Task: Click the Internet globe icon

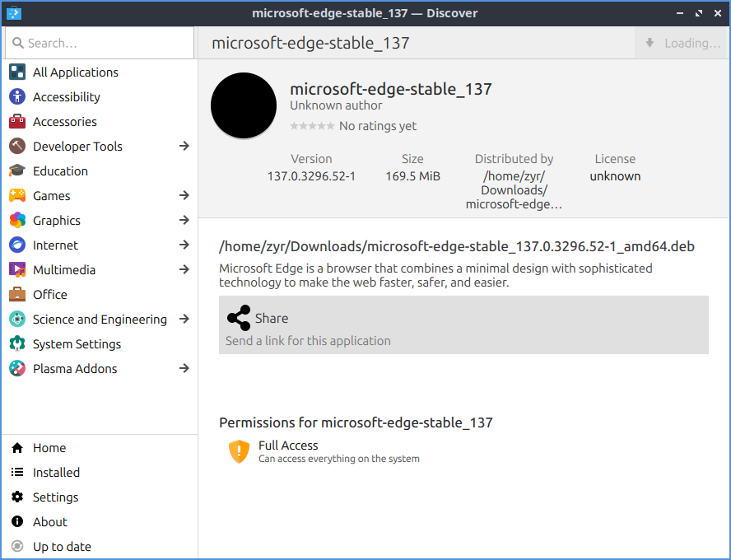Action: tap(17, 245)
